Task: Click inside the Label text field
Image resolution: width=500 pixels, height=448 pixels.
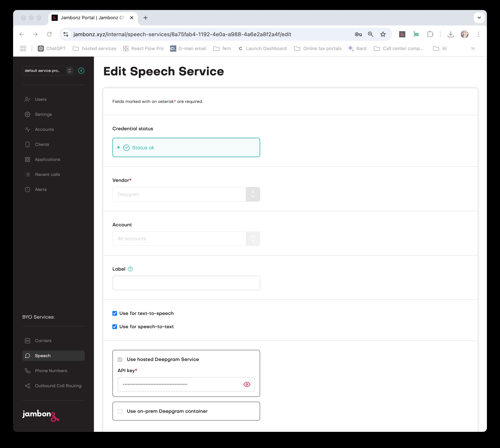Action: pyautogui.click(x=186, y=283)
